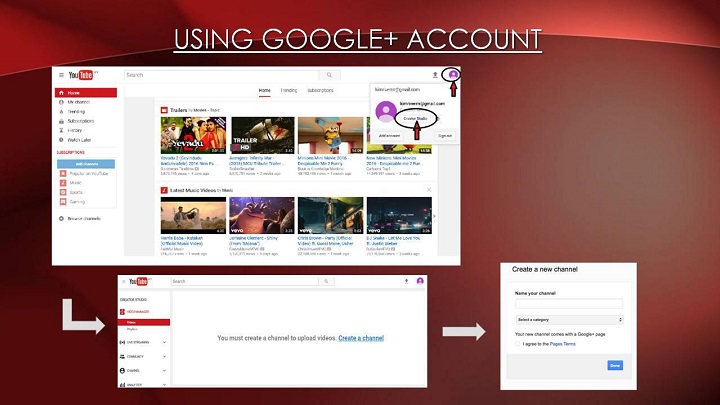Screen dimensions: 720x405
Task: Click the Create a channel link
Action: click(x=361, y=338)
